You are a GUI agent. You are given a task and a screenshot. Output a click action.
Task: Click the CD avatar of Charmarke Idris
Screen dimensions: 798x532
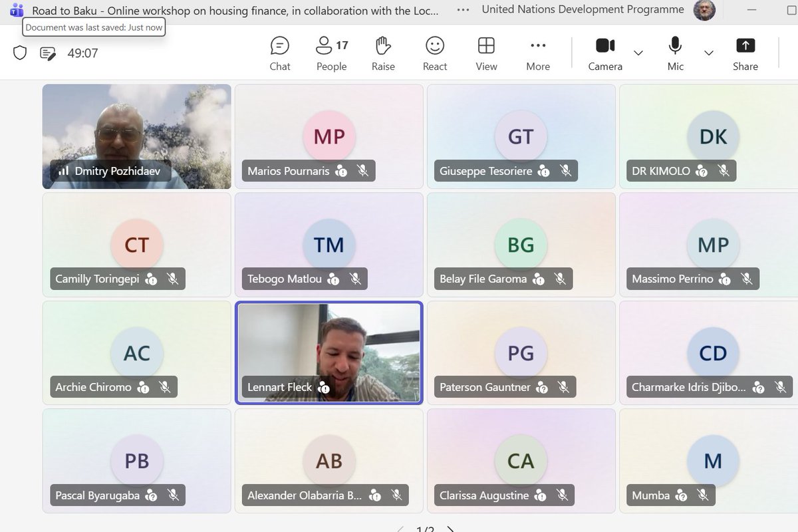coord(713,353)
